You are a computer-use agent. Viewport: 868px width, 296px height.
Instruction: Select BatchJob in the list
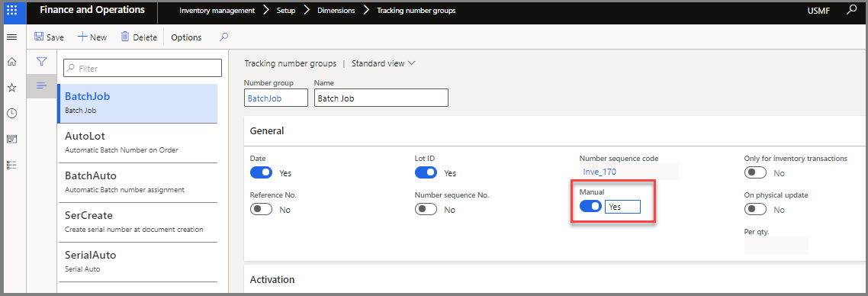(x=137, y=103)
